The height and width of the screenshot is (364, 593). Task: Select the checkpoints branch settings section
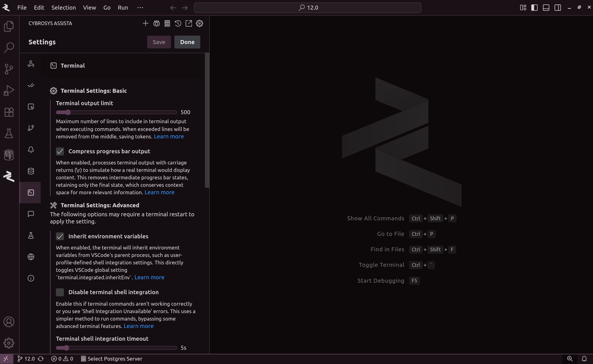pos(31,128)
